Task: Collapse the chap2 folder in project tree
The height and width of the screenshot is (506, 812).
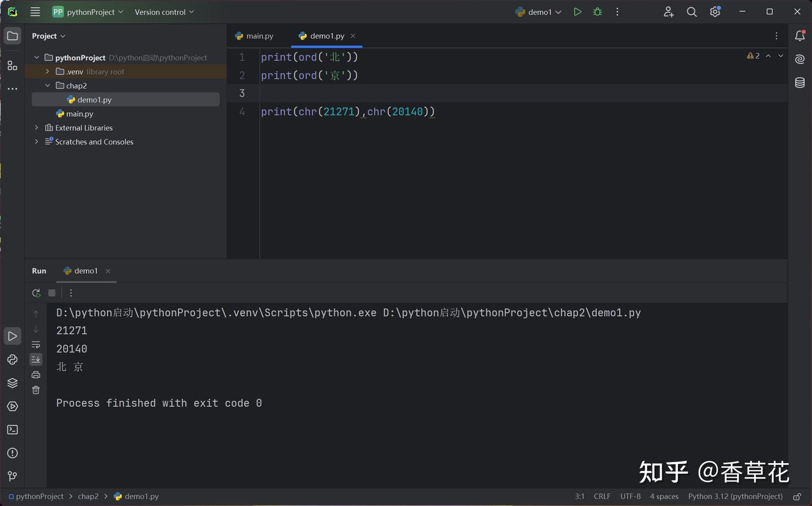Action: click(x=47, y=86)
